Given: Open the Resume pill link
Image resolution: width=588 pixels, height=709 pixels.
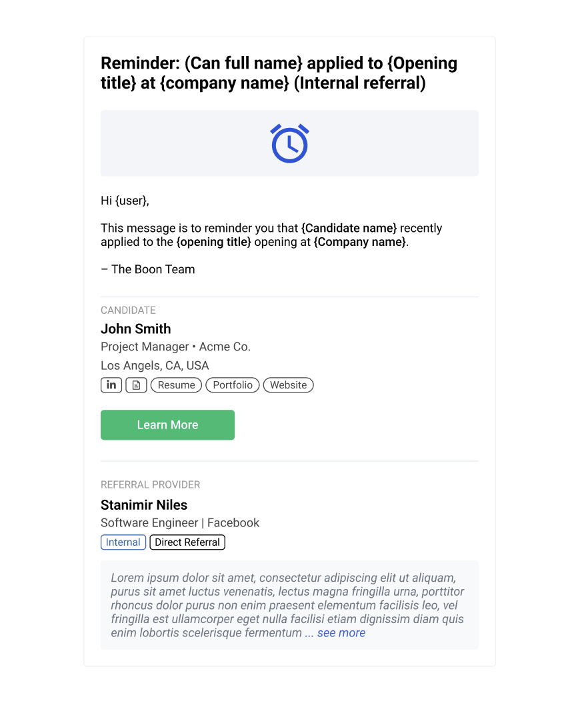Looking at the screenshot, I should 177,384.
